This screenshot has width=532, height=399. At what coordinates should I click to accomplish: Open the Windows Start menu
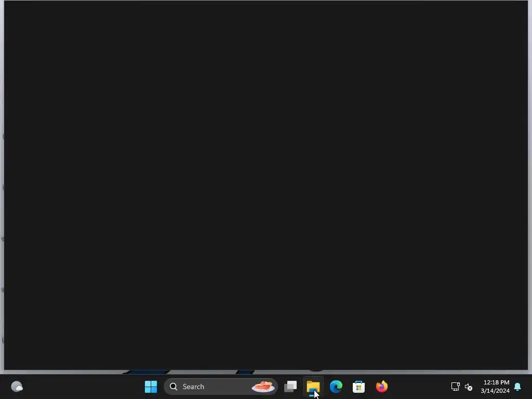pos(151,387)
